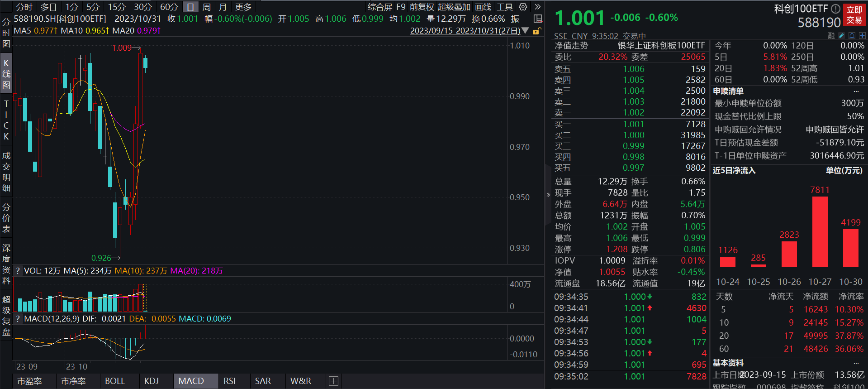
Task: Open the 更多 period options
Action: (x=243, y=7)
